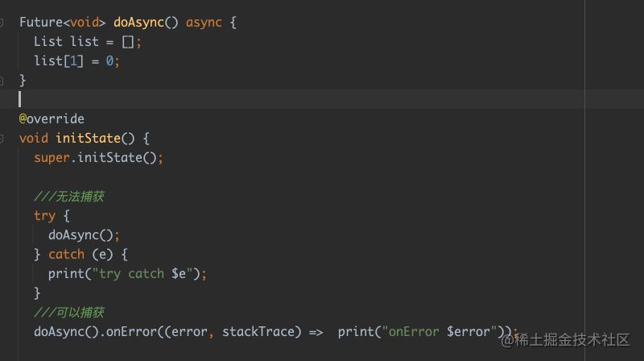Image resolution: width=644 pixels, height=361 pixels.
Task: Click the 'list[1] = 0;' statement
Action: 76,61
